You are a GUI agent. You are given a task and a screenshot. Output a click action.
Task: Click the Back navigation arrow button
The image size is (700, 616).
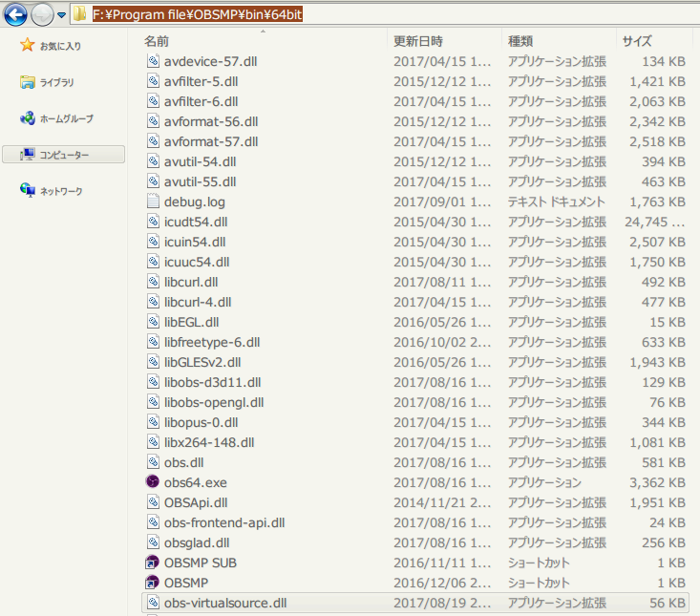click(15, 14)
